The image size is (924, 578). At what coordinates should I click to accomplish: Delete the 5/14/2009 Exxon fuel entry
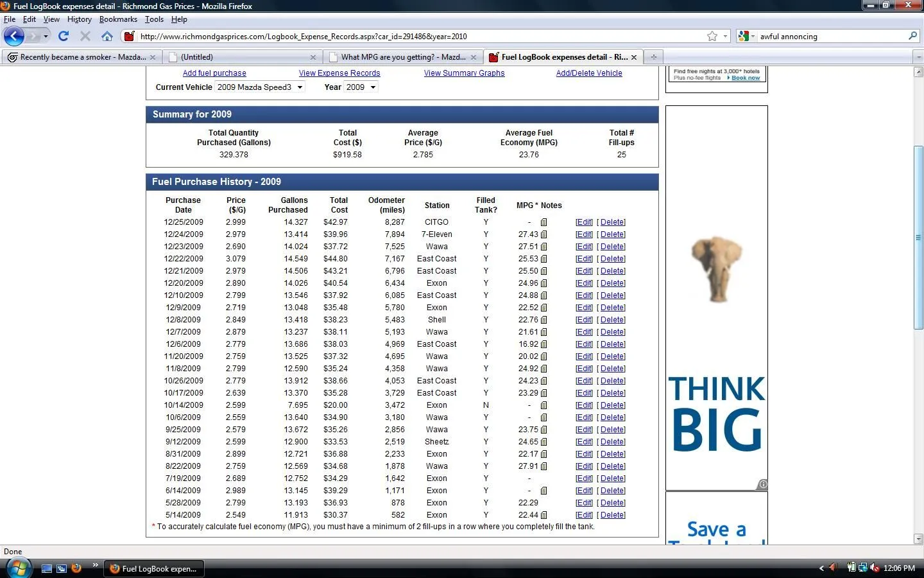click(x=612, y=515)
